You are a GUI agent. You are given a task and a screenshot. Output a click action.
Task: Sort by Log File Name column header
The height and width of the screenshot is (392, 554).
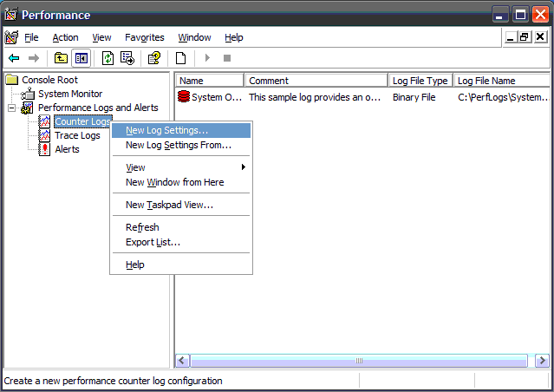[502, 81]
